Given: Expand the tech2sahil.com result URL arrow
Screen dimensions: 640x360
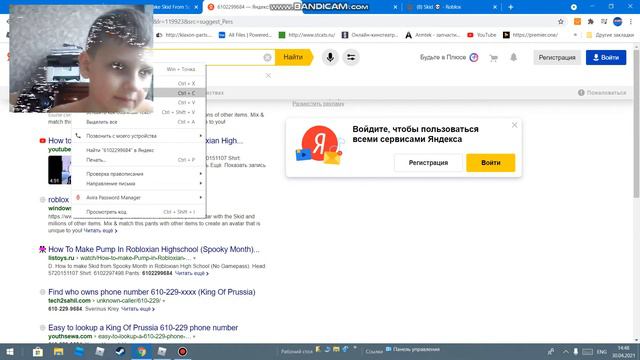Looking at the screenshot, I should tap(164, 301).
